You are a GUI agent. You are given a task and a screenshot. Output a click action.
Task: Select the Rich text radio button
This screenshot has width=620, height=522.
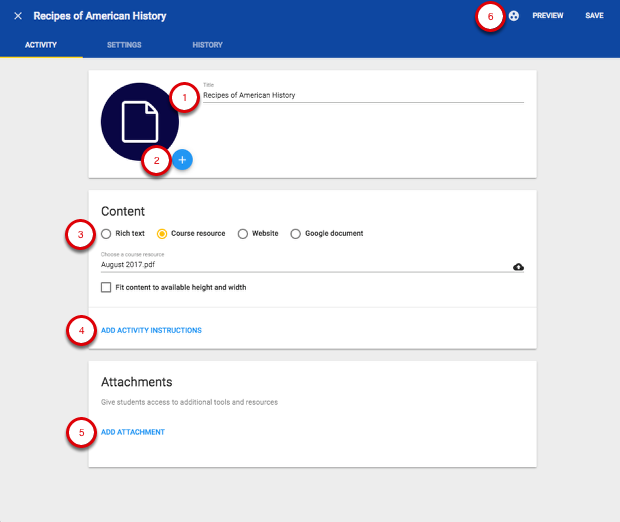tap(106, 234)
